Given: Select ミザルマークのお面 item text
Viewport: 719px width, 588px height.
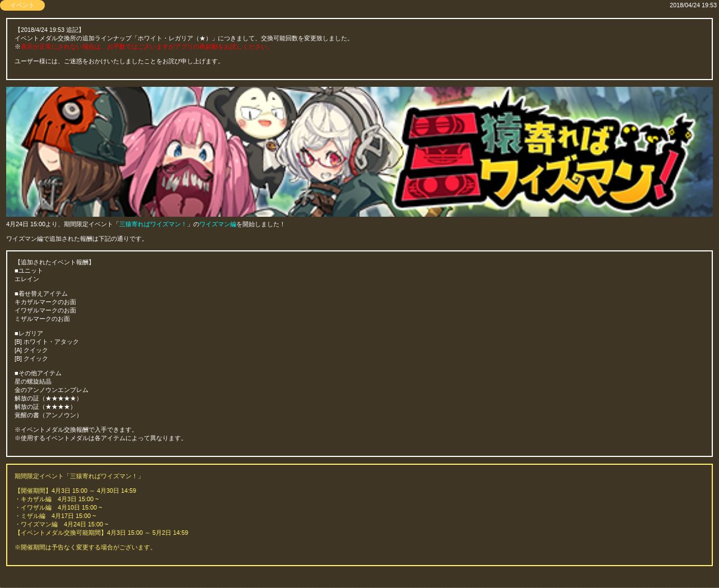Looking at the screenshot, I should coord(42,319).
